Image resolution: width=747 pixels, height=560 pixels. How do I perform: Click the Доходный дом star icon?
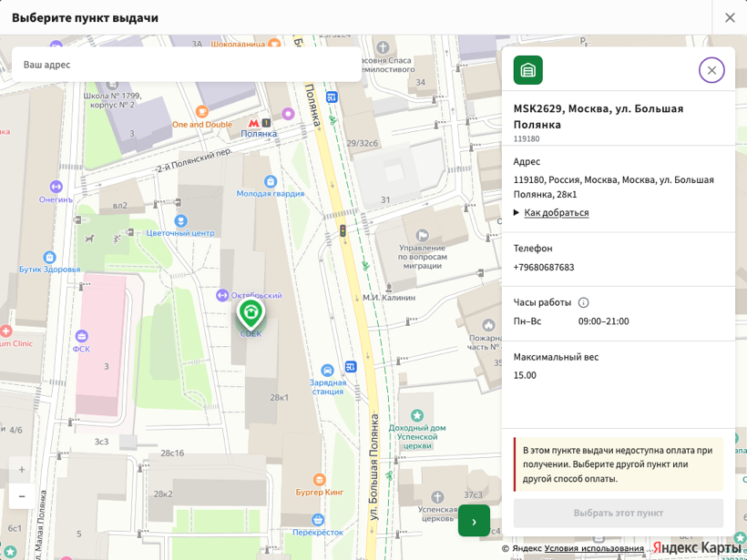417,416
